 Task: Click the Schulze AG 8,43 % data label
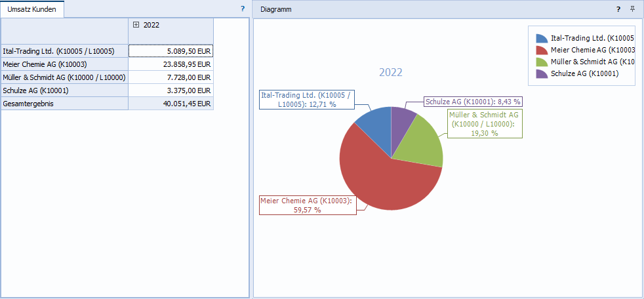pyautogui.click(x=473, y=102)
